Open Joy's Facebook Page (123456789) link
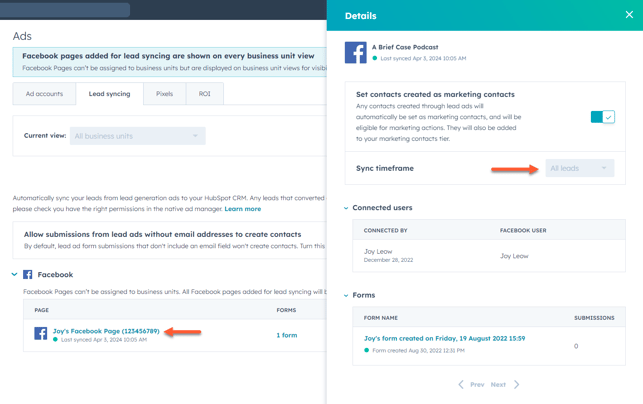The image size is (643, 404). 106,331
